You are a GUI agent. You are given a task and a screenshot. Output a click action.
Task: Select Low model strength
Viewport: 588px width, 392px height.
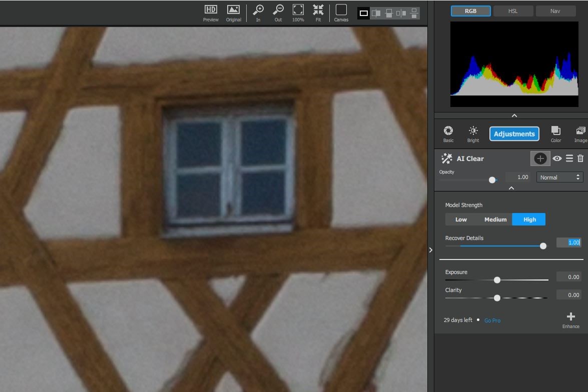pyautogui.click(x=461, y=219)
